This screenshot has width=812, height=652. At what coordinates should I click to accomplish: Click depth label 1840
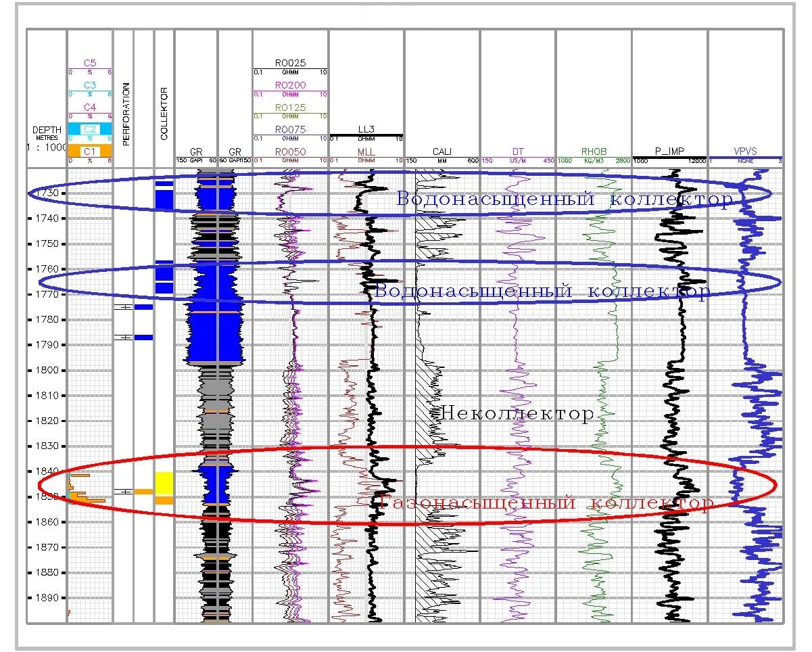tap(47, 471)
